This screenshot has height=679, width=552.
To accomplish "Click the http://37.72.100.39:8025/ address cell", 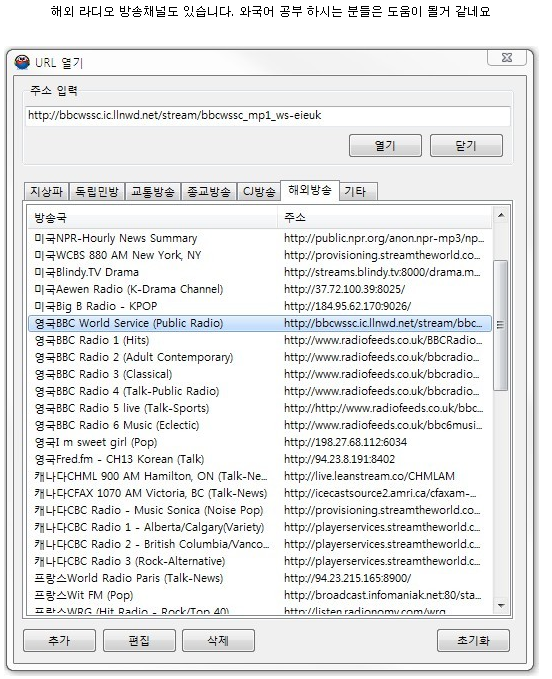I will pyautogui.click(x=344, y=289).
